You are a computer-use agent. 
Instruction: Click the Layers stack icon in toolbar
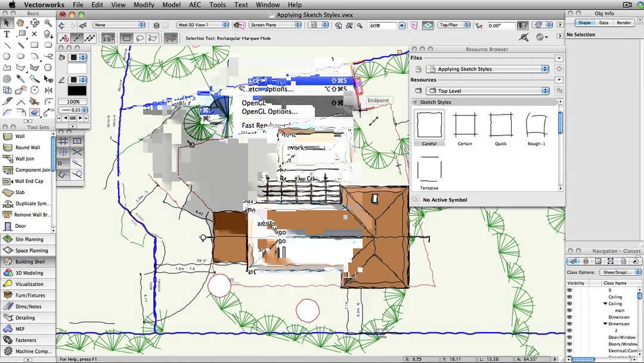click(x=156, y=25)
